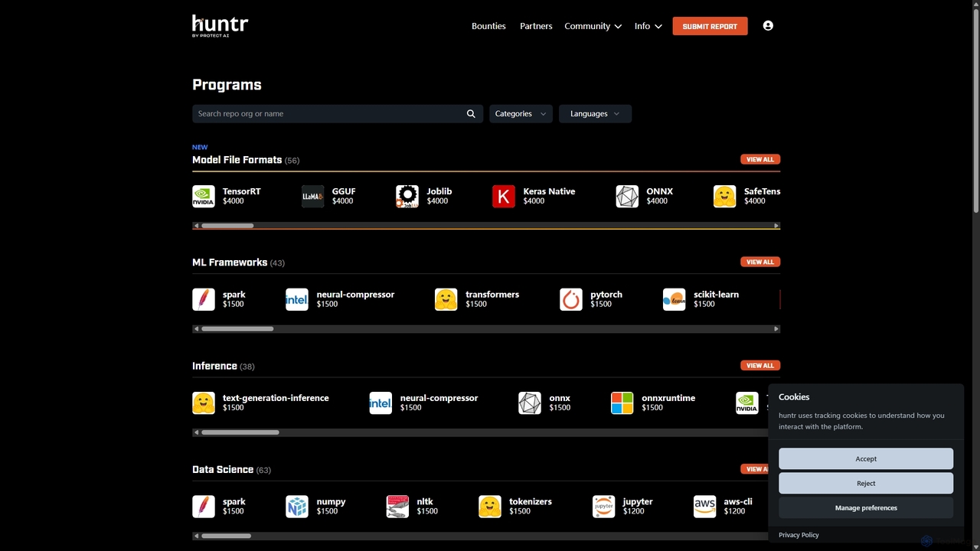The height and width of the screenshot is (551, 980).
Task: Select the "text-generation-inference" program name
Action: 276,398
